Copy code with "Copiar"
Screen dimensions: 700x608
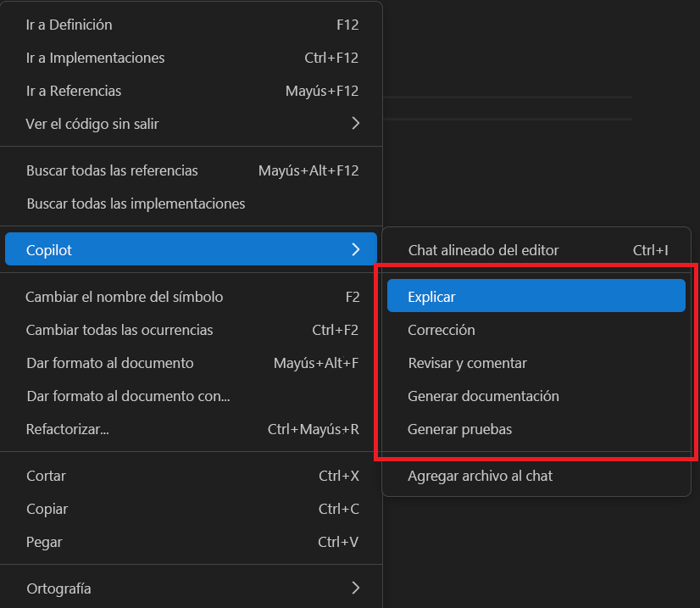(x=47, y=509)
